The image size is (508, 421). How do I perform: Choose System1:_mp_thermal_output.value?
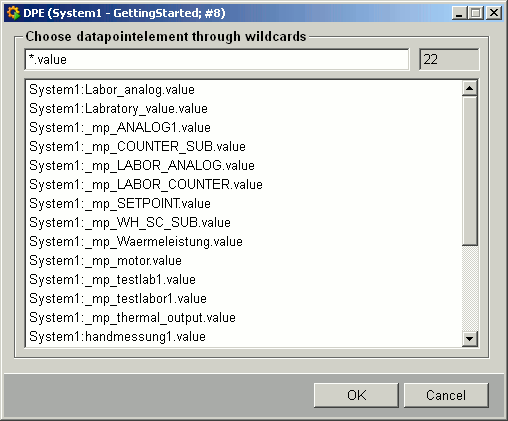[x=244, y=318]
